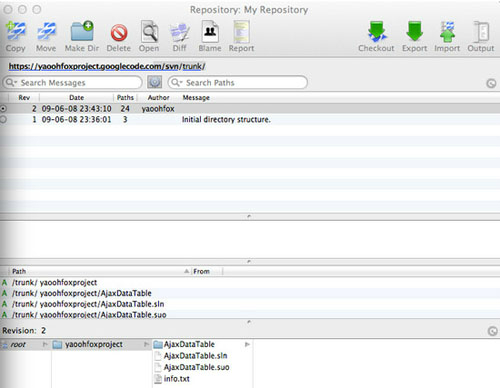Toggle the button between the search fields
Screen dimensions: 500x388
pos(155,82)
